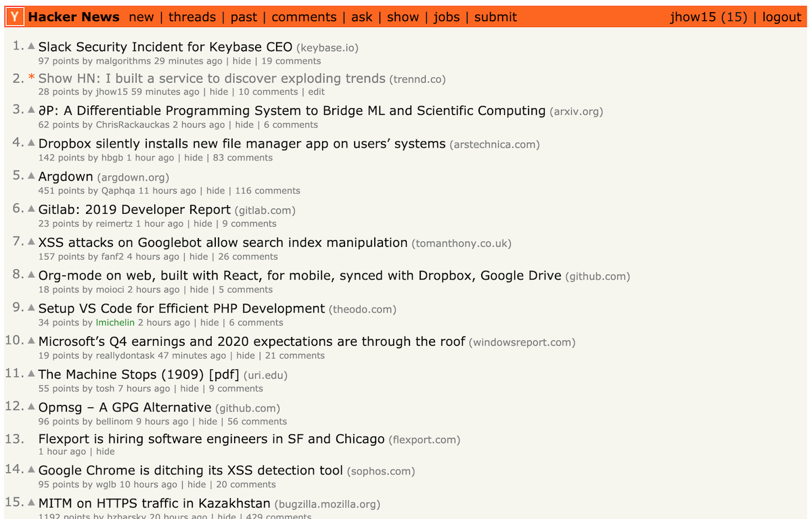Hide the Slack Security Incident story
The width and height of the screenshot is (812, 519).
pos(242,61)
